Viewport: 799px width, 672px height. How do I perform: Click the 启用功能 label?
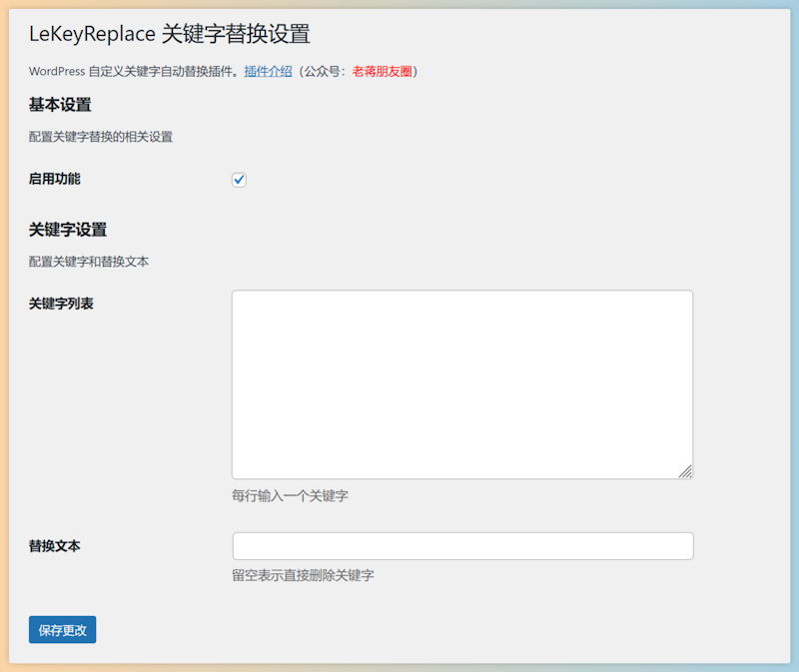point(55,179)
